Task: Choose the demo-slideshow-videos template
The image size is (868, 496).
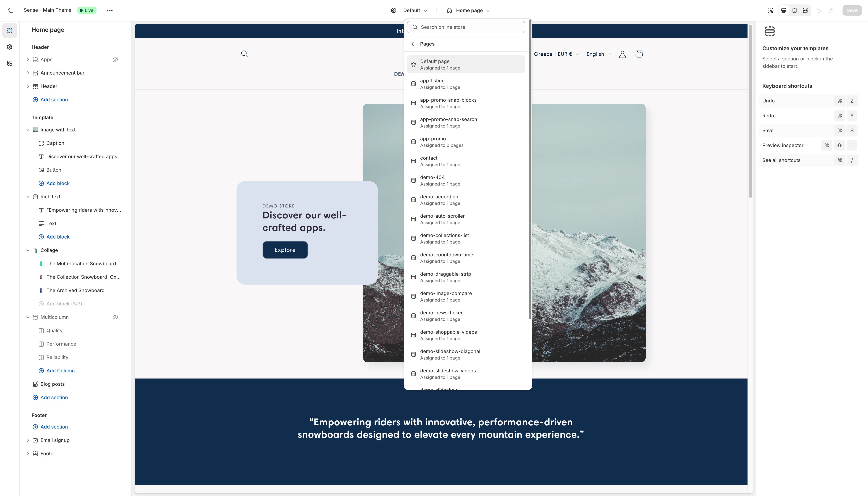Action: tap(466, 374)
